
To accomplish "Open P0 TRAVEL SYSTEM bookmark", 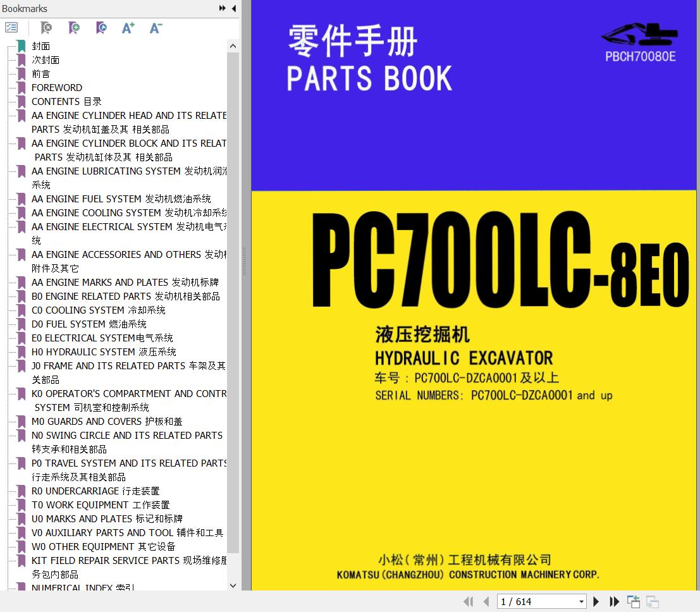I will point(129,470).
